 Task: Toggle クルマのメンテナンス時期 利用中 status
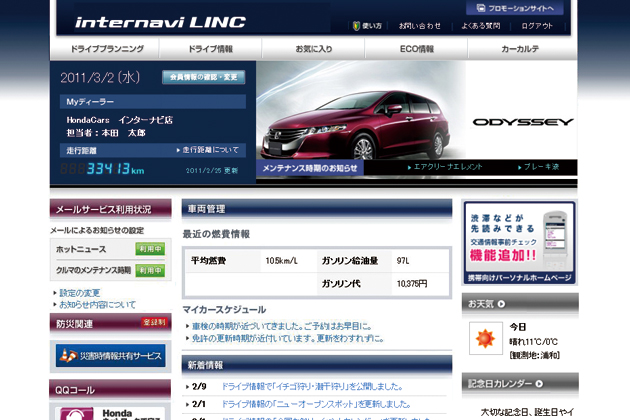pos(150,270)
